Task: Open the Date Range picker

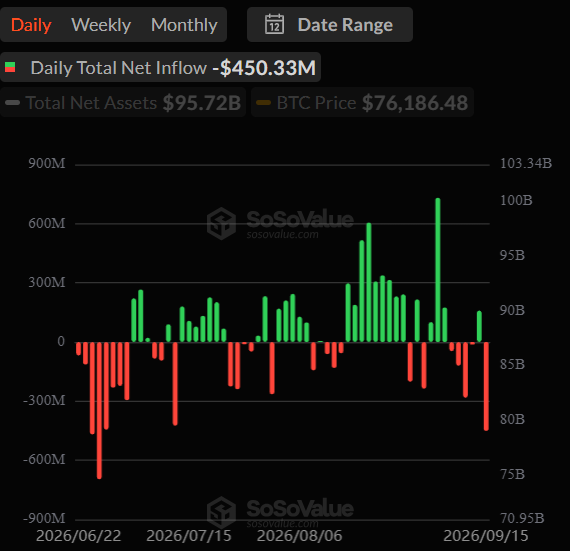Action: tap(330, 25)
